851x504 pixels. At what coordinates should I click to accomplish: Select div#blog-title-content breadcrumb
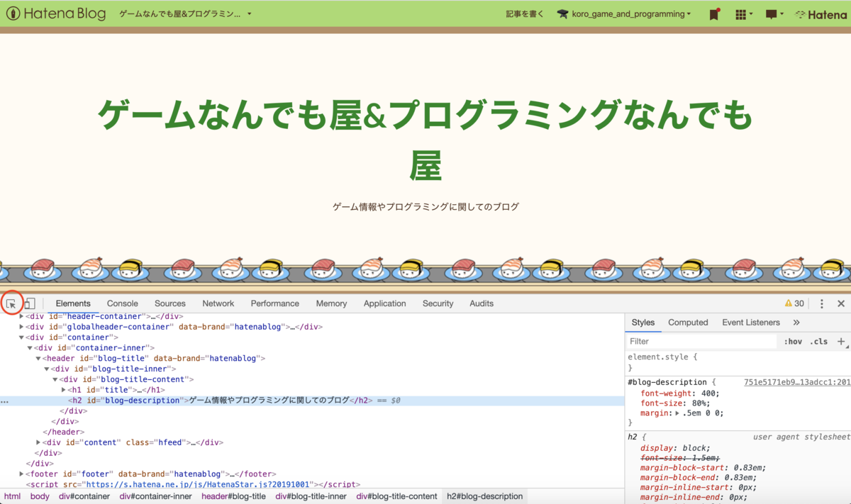pyautogui.click(x=397, y=496)
